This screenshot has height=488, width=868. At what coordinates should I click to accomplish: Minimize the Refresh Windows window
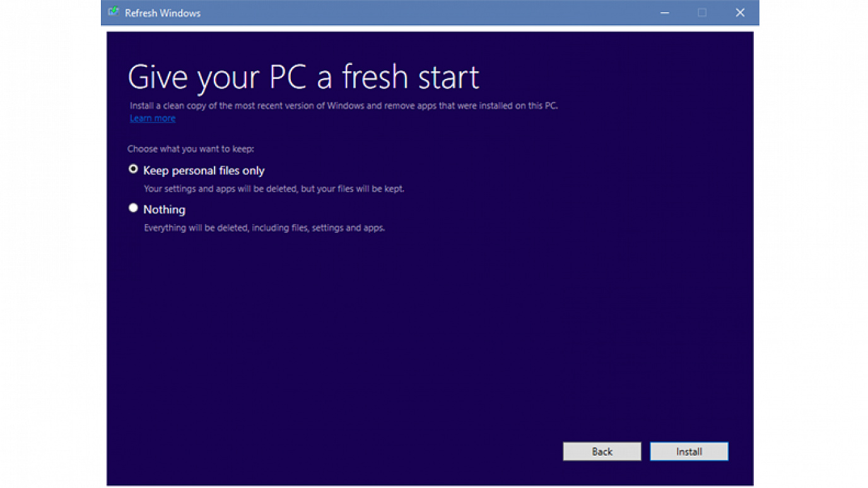pos(664,13)
